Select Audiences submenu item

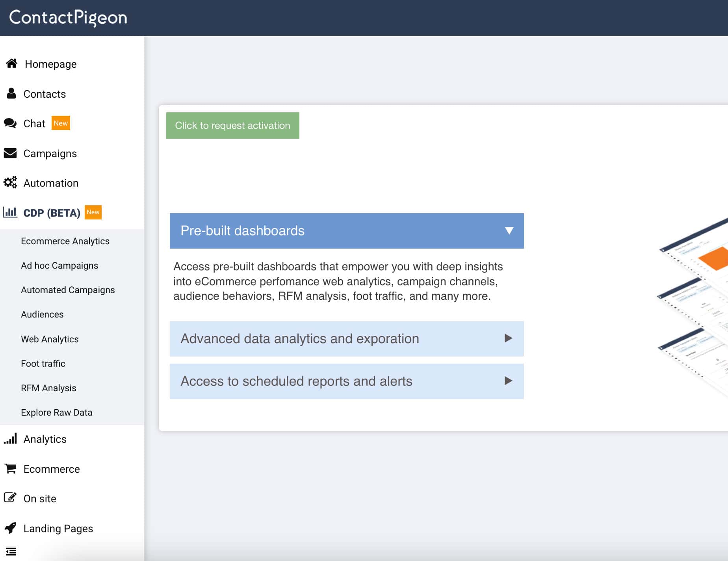[42, 314]
